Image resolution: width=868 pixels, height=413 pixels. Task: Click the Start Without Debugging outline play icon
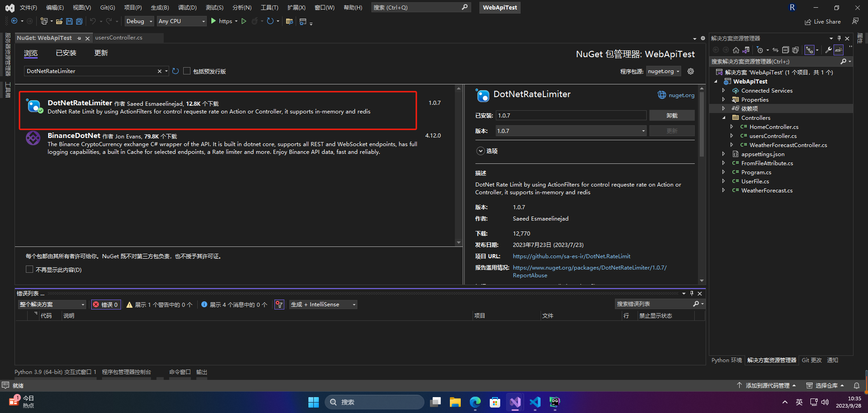click(244, 21)
